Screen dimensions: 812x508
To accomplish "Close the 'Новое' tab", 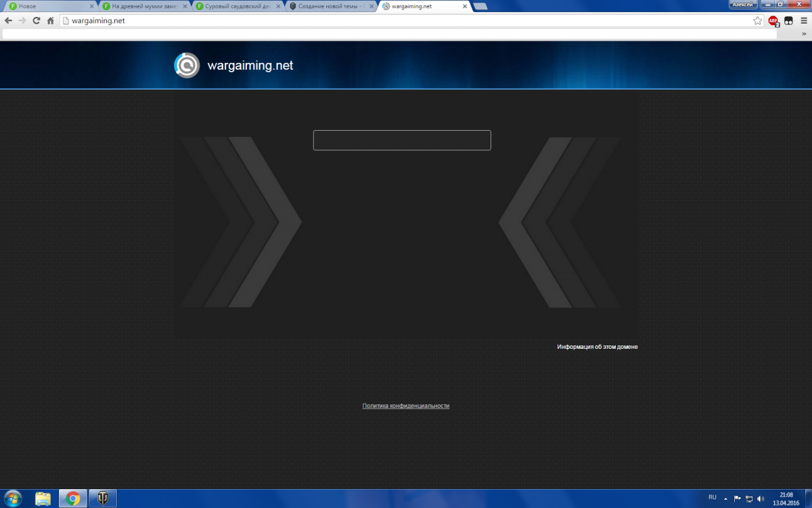I will tap(91, 6).
